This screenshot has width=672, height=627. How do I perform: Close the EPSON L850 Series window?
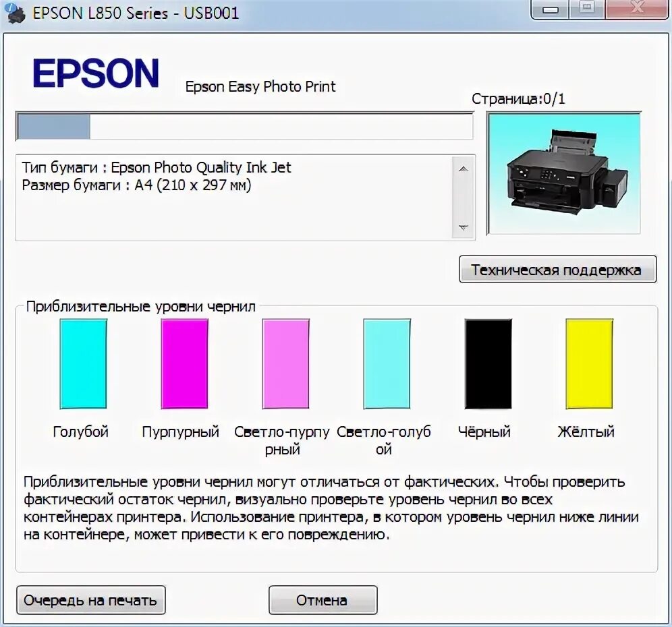point(638,9)
